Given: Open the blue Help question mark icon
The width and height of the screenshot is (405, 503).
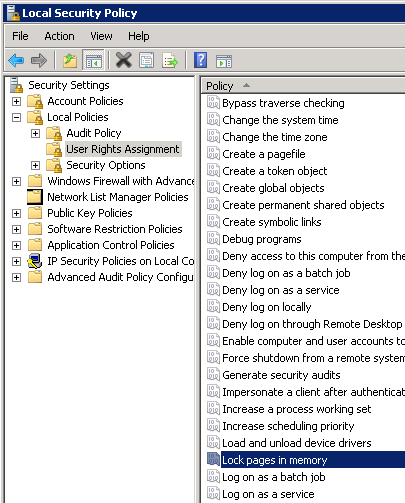Looking at the screenshot, I should click(201, 60).
